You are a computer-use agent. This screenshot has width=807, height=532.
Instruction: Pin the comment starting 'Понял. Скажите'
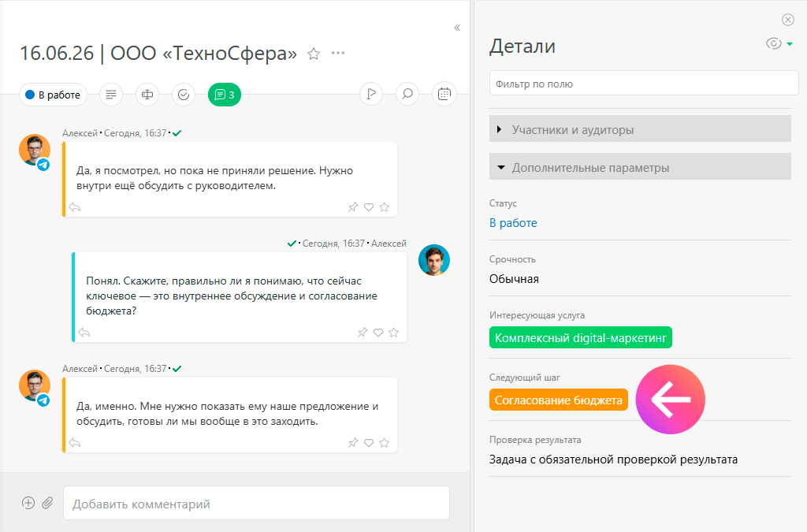363,333
